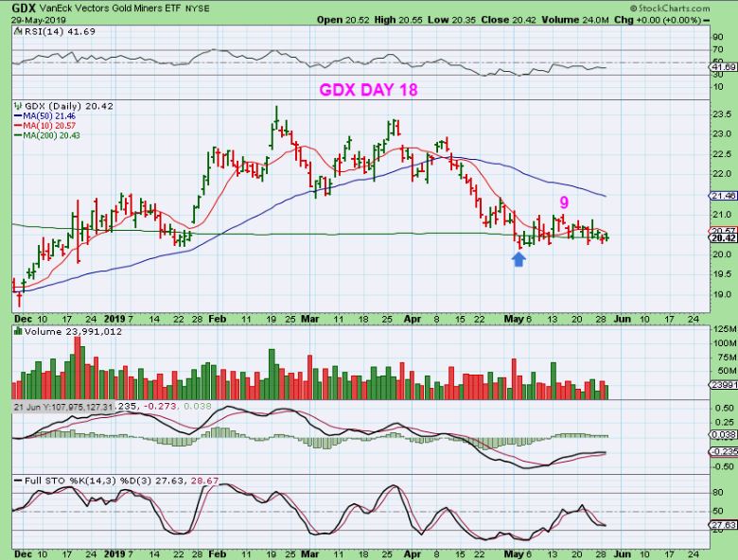Click the Mar label on price axis

(x=309, y=319)
